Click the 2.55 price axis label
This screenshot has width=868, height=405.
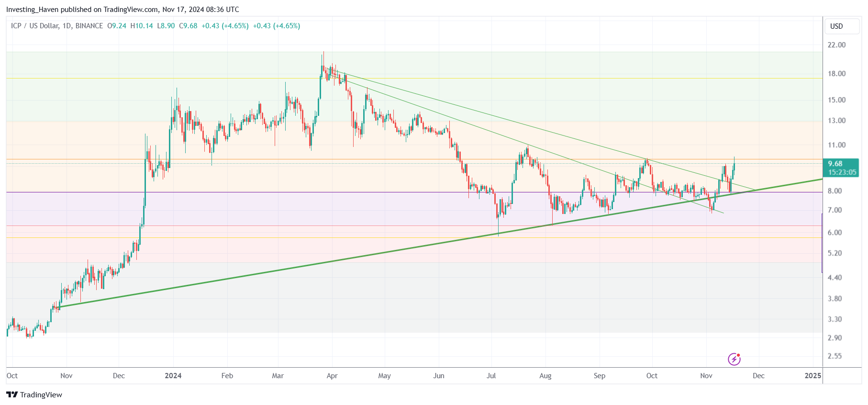click(835, 356)
